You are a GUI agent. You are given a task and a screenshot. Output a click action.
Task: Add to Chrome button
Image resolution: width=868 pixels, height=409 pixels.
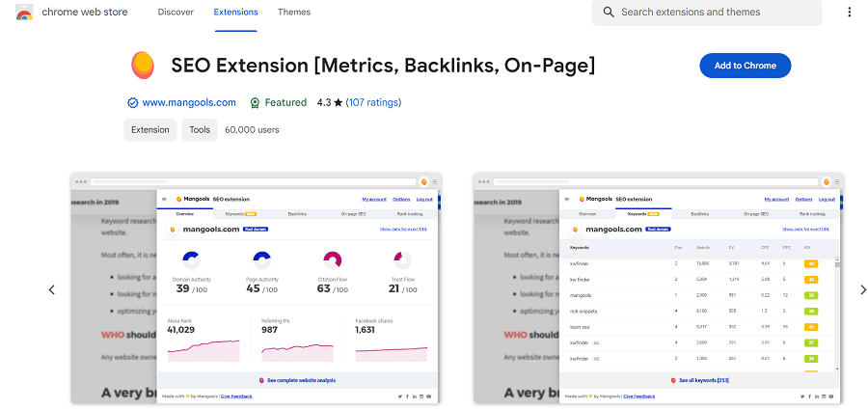[746, 66]
